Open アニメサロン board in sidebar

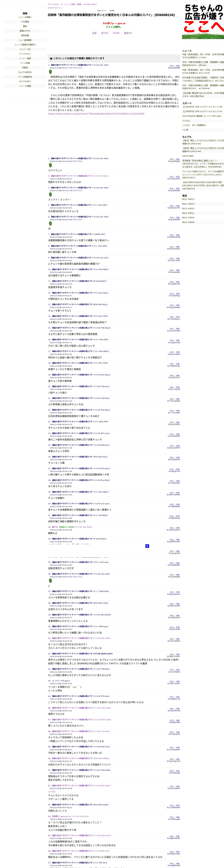25,54
